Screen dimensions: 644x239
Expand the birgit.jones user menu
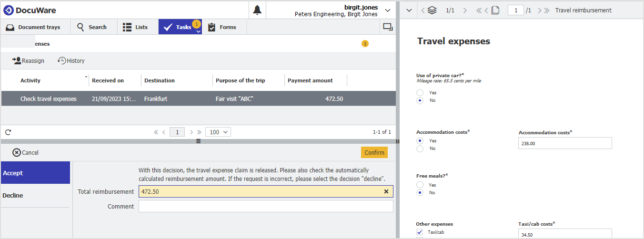point(388,10)
